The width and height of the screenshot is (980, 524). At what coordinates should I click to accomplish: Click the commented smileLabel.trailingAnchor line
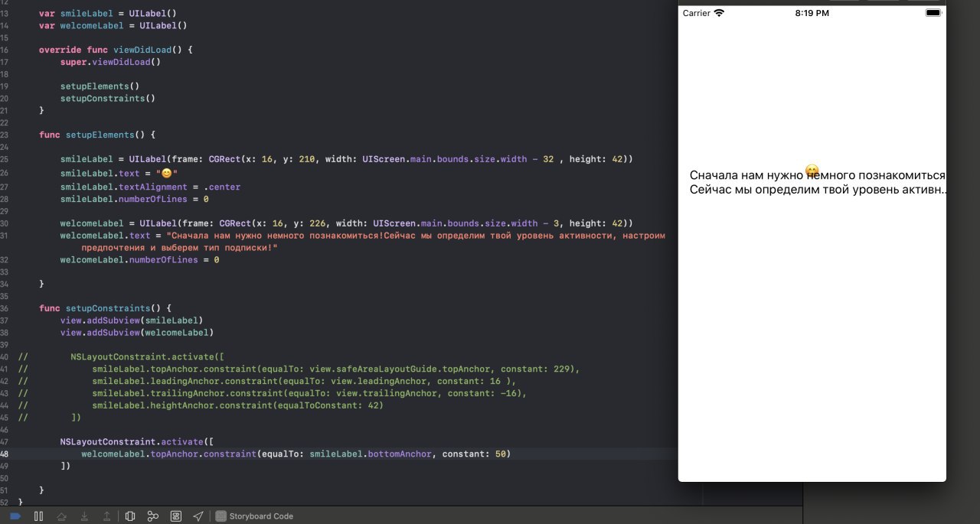[x=309, y=393]
